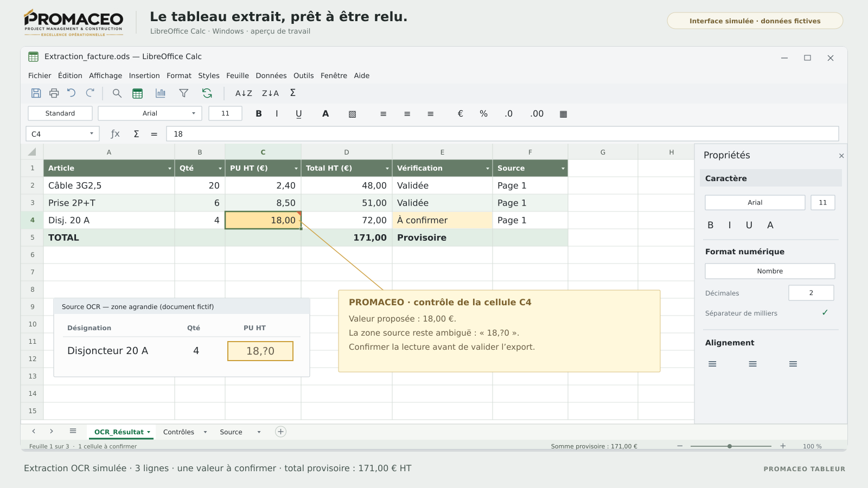This screenshot has width=868, height=488.
Task: Click the green table insert icon
Action: tap(137, 93)
